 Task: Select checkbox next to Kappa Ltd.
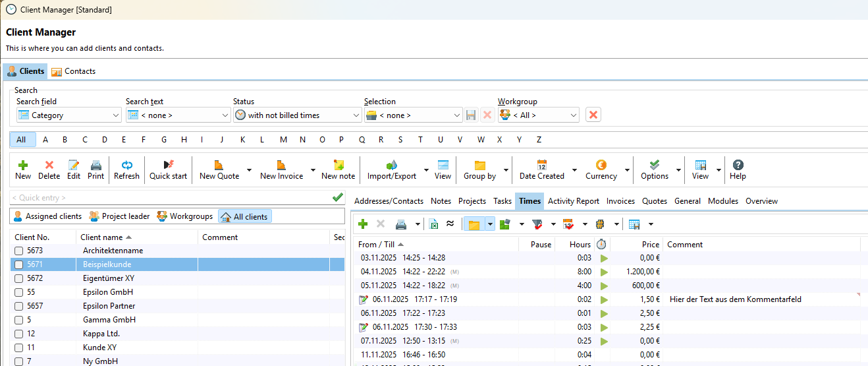(19, 334)
